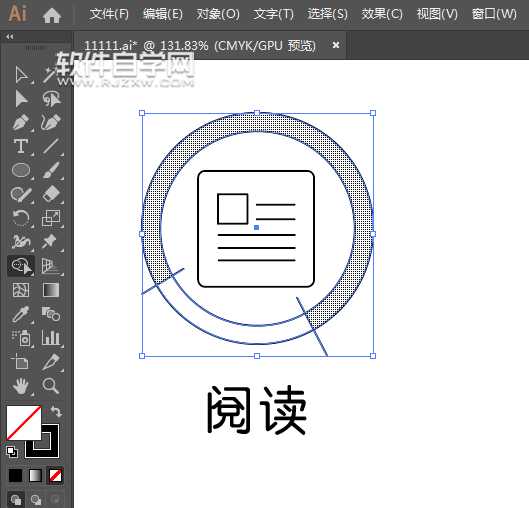Select the Slice tool
Screen dimensions: 529x508
point(51,362)
